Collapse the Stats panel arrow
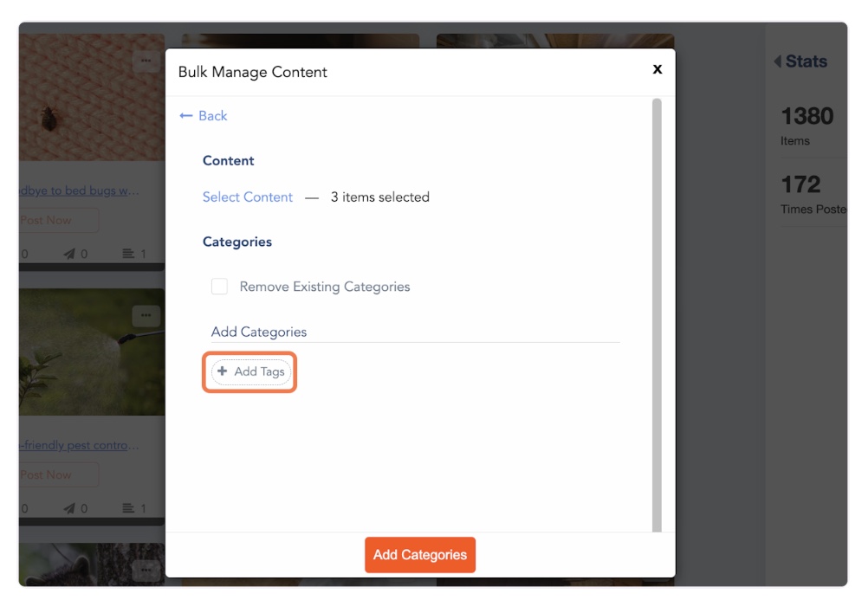 pos(777,61)
